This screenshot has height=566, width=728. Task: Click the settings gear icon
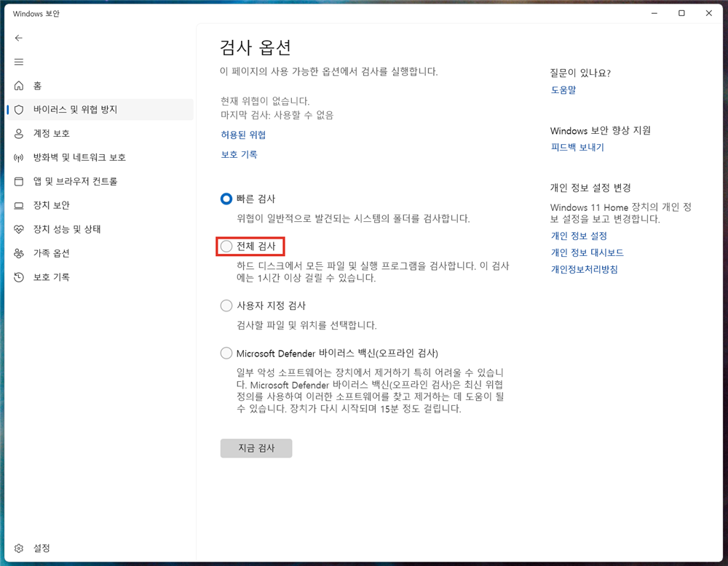(x=19, y=549)
